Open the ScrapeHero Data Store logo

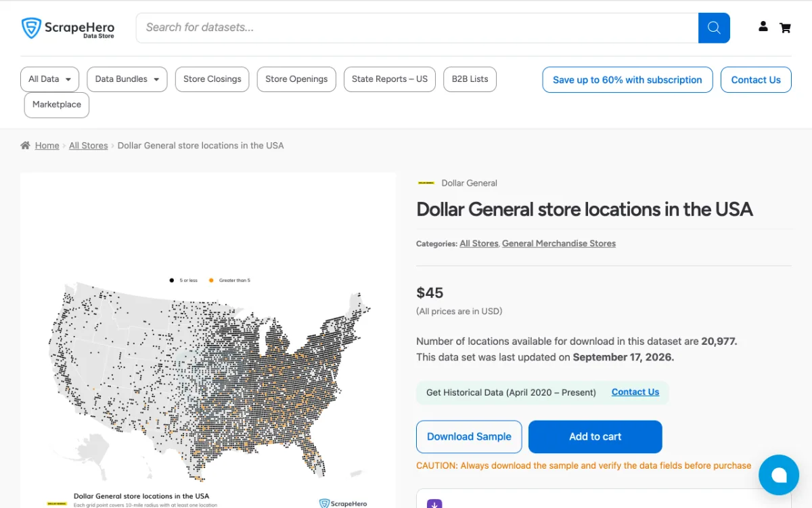tap(68, 28)
